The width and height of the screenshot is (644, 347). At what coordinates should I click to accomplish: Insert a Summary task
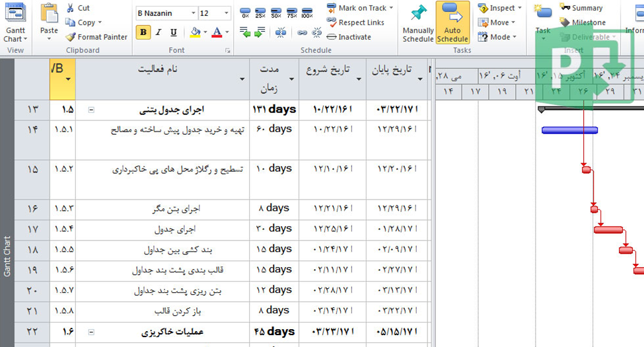point(581,8)
